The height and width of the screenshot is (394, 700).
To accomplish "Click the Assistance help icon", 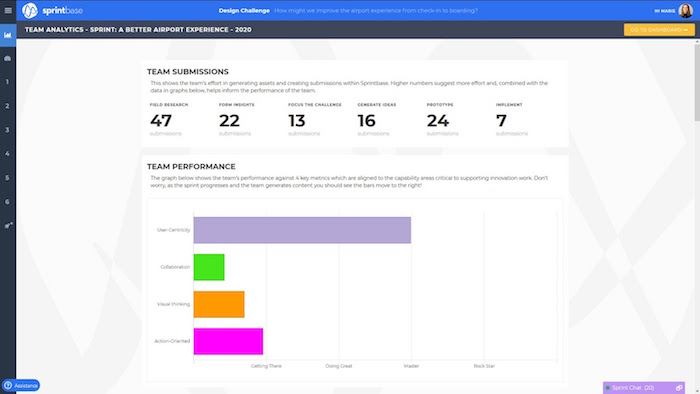I will (x=8, y=385).
